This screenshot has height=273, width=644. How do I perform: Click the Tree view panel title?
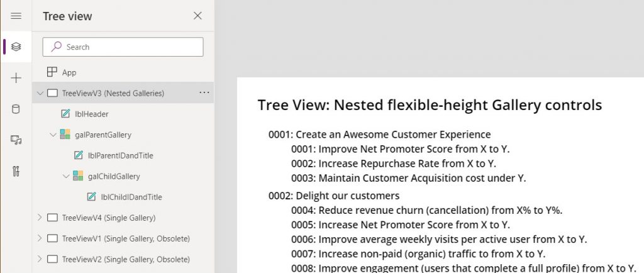coord(67,16)
